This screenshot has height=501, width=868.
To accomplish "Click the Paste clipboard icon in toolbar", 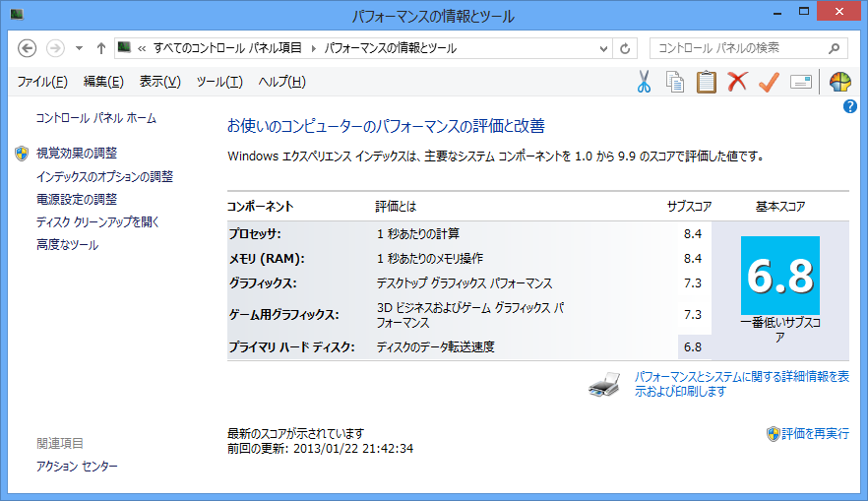I will 706,82.
